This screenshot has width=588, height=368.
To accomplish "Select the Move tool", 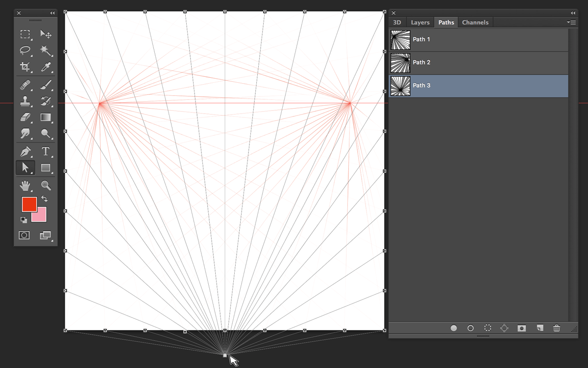I will coord(46,34).
